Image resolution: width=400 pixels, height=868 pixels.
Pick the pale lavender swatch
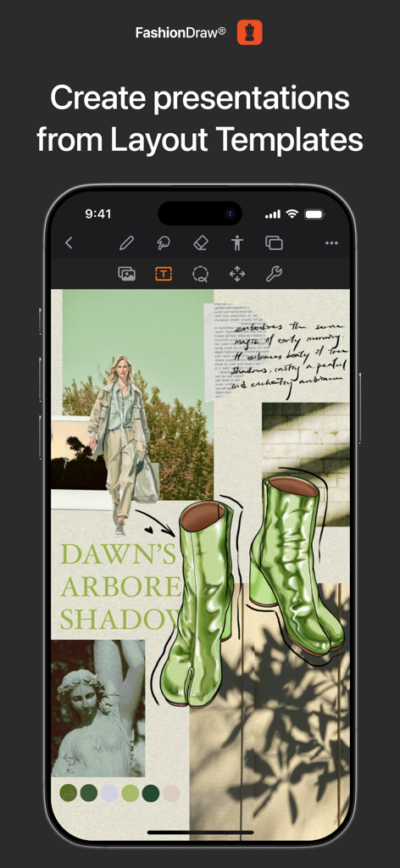[x=109, y=793]
